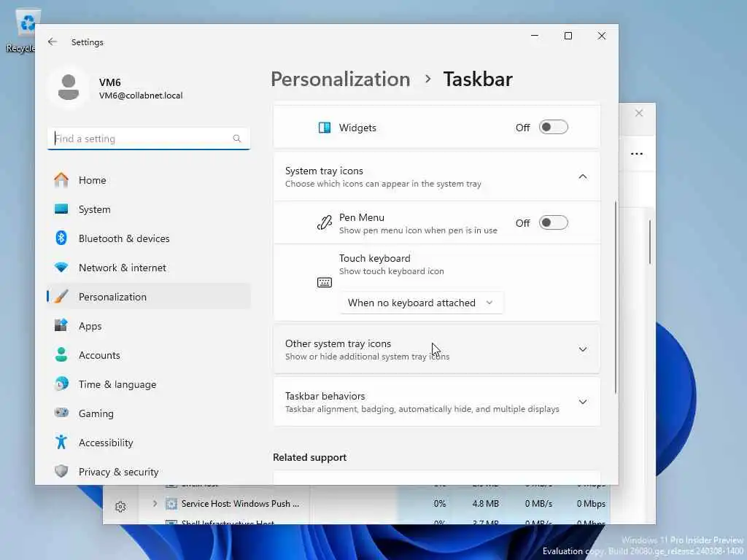Click the Task Manager scrollbar
Image resolution: width=747 pixels, height=560 pixels.
tap(650, 242)
